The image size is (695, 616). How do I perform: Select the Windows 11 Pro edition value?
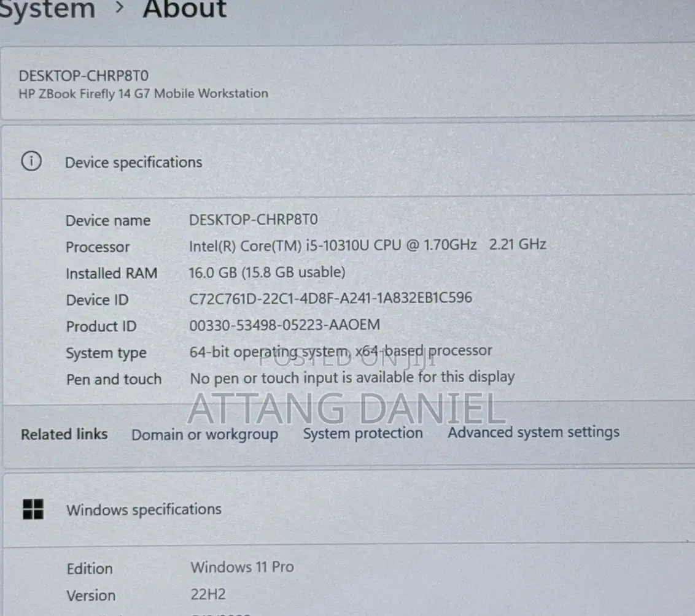coord(242,567)
